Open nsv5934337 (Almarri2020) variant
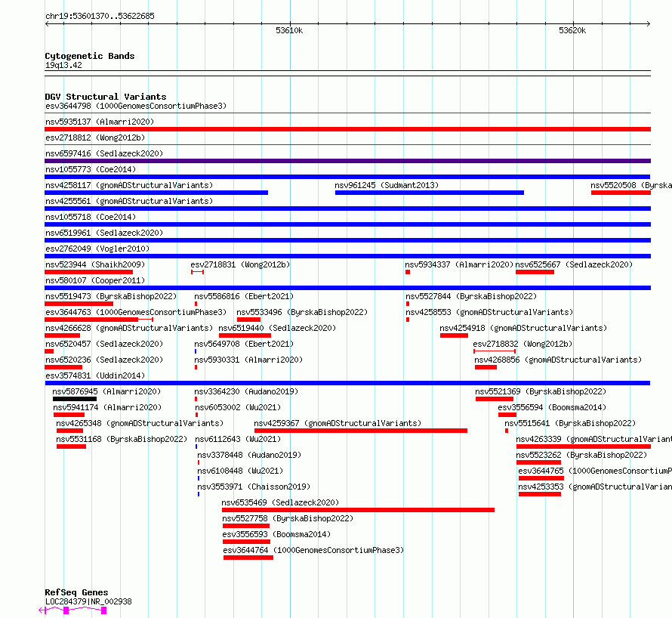The image size is (672, 618). tap(459, 264)
